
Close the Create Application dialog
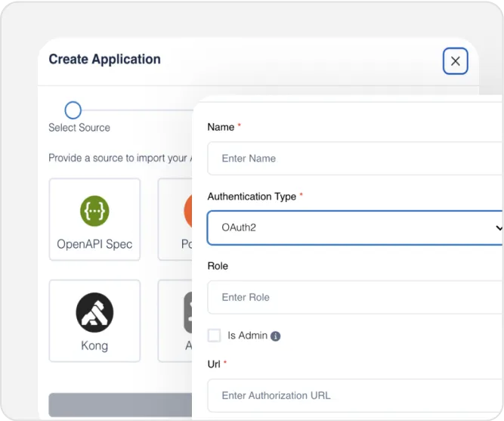pos(455,61)
